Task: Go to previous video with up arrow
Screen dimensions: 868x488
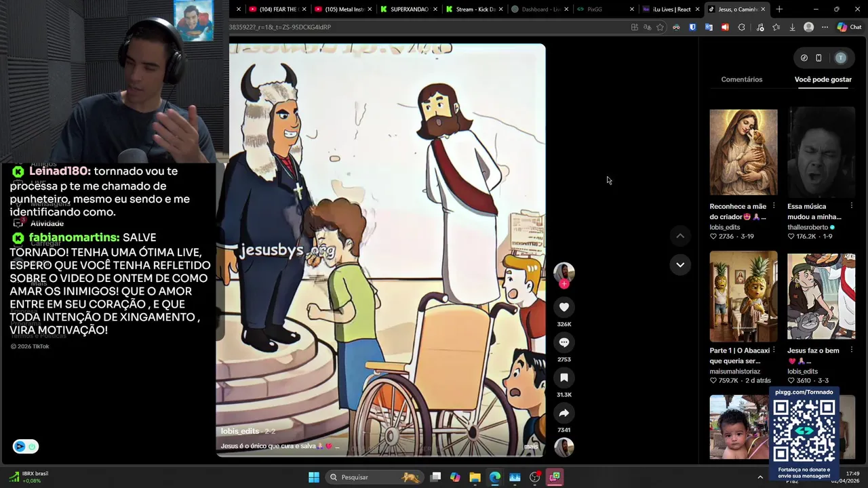Action: (680, 236)
